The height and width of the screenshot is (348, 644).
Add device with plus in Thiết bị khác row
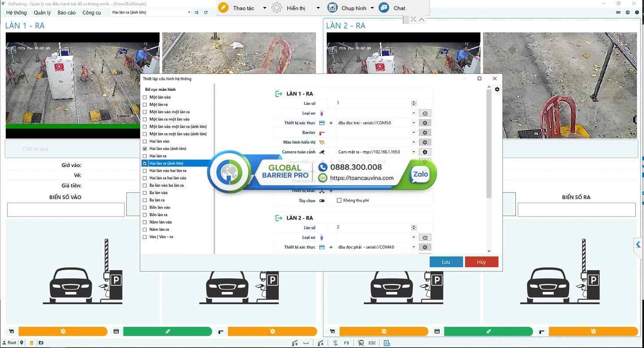(331, 191)
